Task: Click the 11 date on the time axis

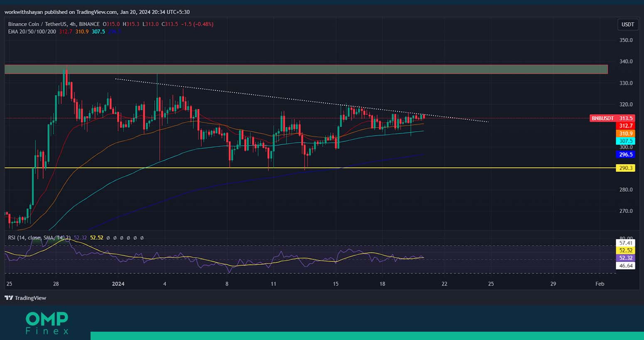Action: 273,284
